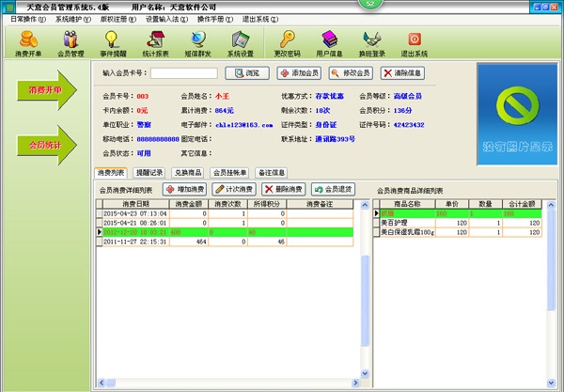
Task: Click the 计次消费 button
Action: point(234,189)
